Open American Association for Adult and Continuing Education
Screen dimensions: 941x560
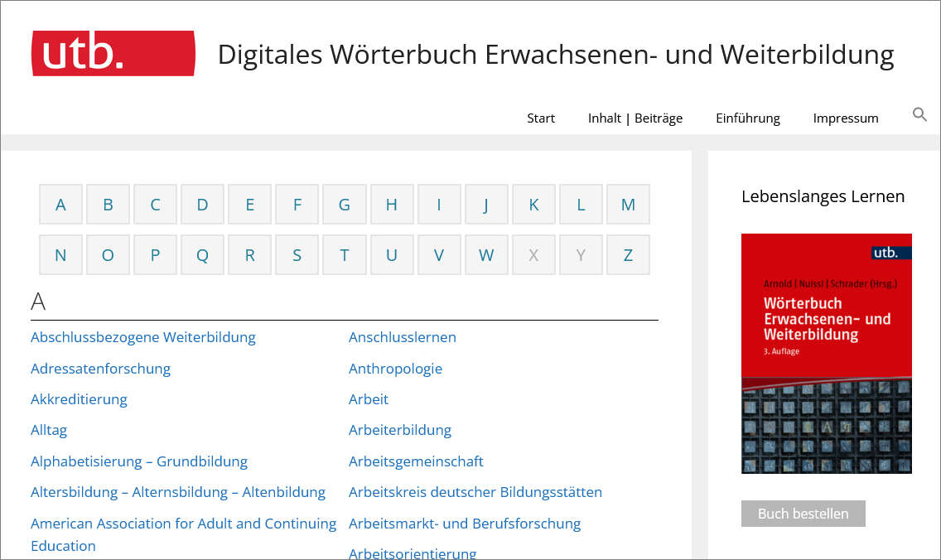(x=184, y=535)
